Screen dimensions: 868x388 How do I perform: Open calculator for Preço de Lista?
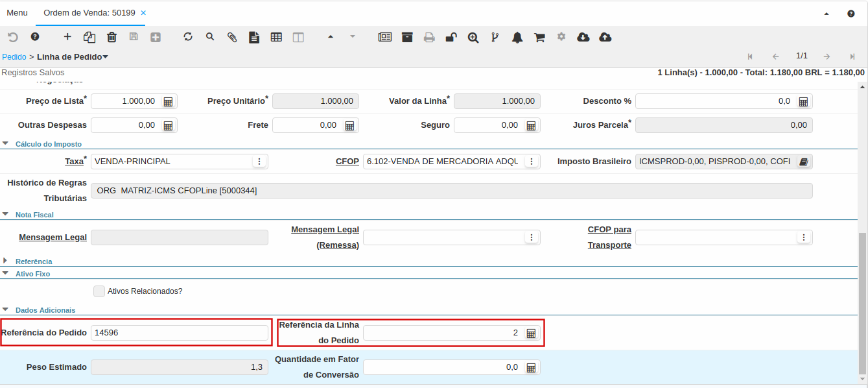tap(168, 101)
